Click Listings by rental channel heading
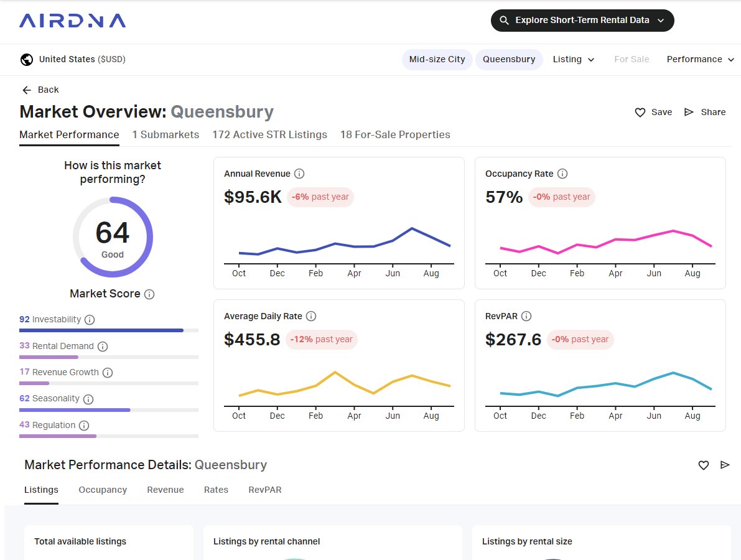This screenshot has width=741, height=560. pyautogui.click(x=266, y=541)
